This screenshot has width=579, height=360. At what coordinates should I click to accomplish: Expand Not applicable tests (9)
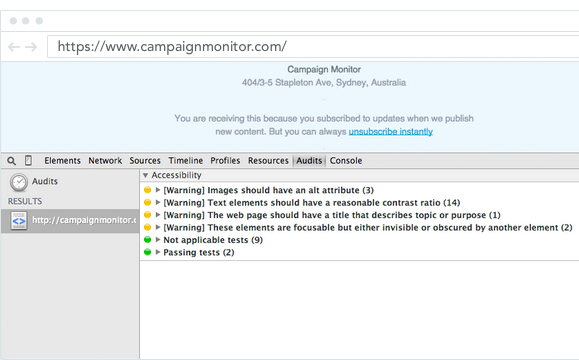tap(158, 240)
